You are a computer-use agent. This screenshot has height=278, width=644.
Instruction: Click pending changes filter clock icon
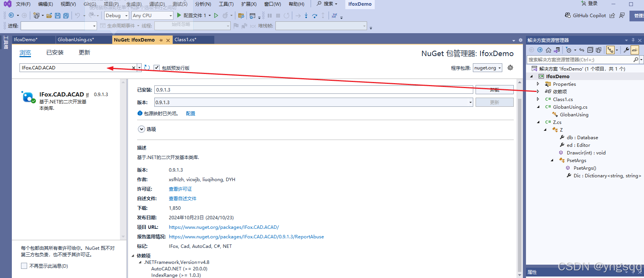(x=569, y=50)
